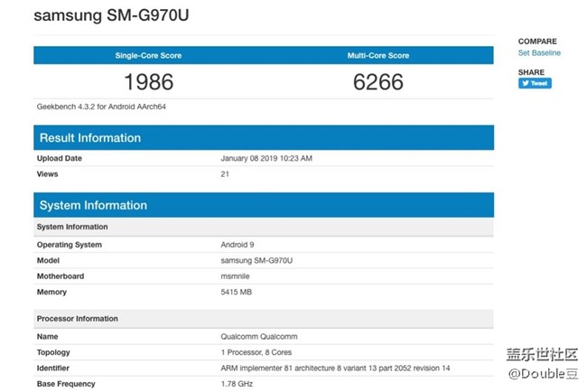587x392 pixels.
Task: Select the Android 9 value
Action: click(x=238, y=245)
